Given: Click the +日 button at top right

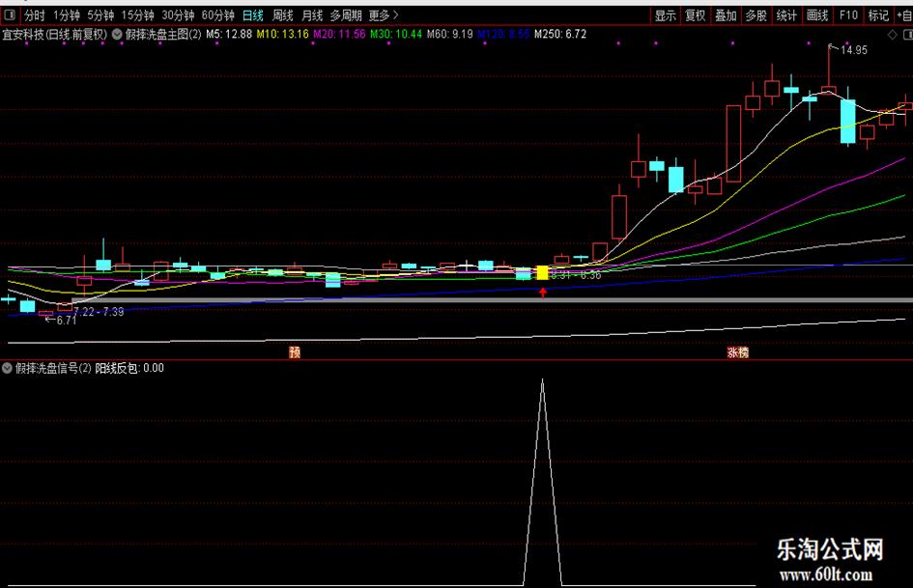Looking at the screenshot, I should [902, 15].
